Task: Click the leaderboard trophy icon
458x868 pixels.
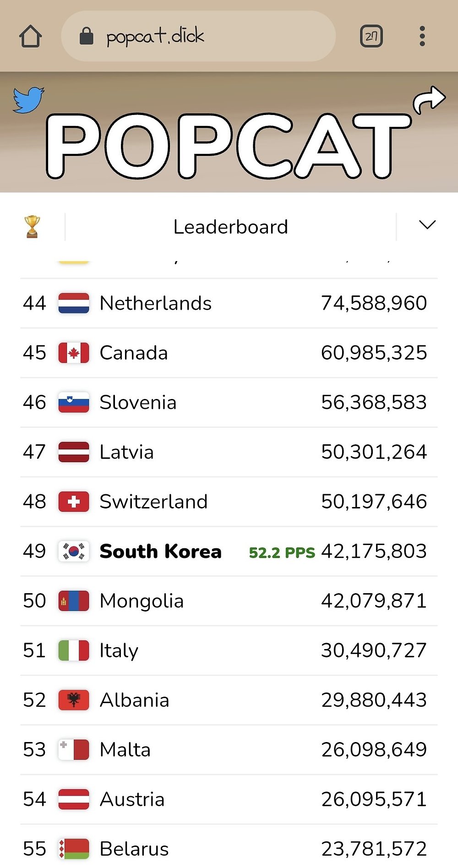Action: point(32,227)
